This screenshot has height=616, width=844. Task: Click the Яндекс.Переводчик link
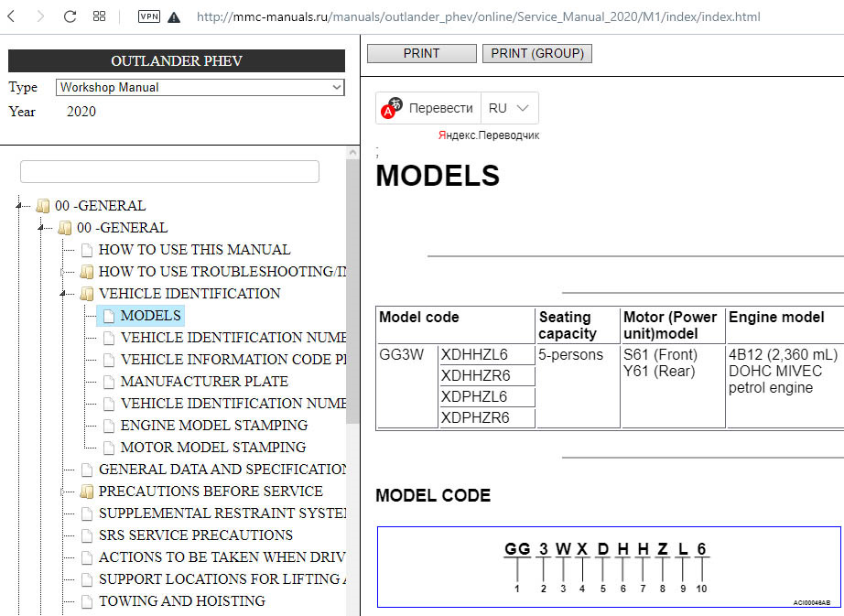click(489, 135)
